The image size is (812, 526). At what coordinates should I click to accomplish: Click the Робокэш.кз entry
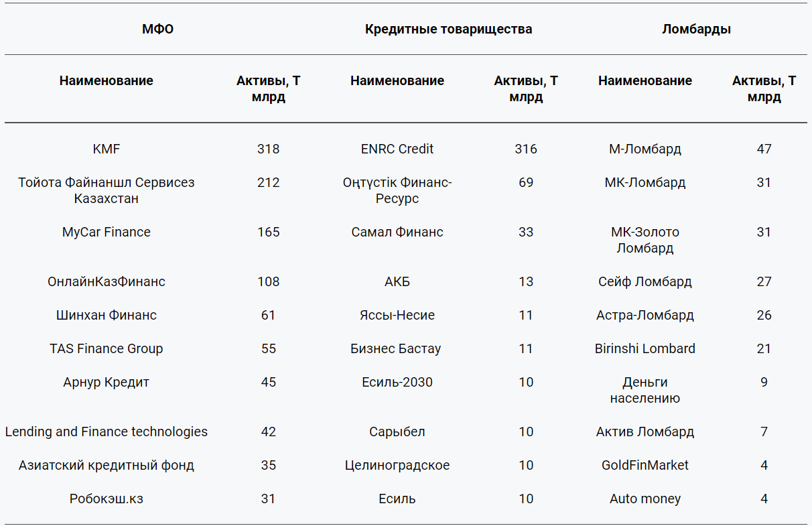pos(107,499)
